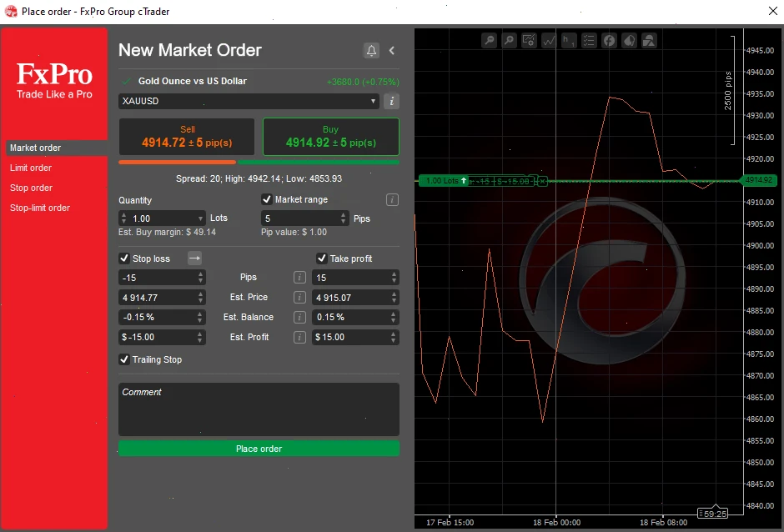
Task: Select the zoom out tool on the chart
Action: point(490,39)
